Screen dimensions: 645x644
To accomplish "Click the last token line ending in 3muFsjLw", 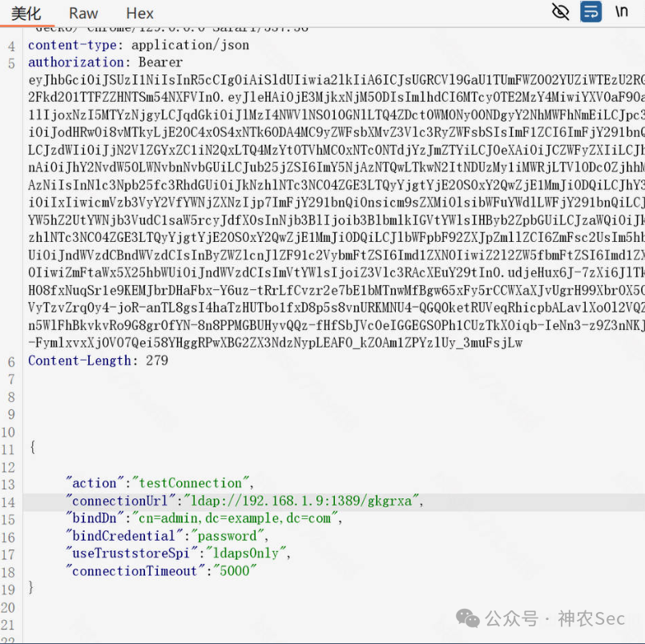I will [x=275, y=343].
